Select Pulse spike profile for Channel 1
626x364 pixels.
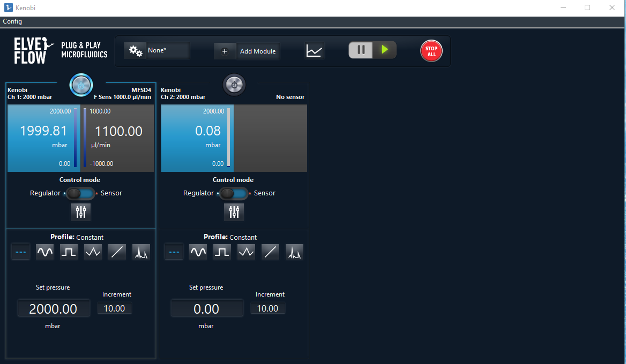[x=141, y=252]
